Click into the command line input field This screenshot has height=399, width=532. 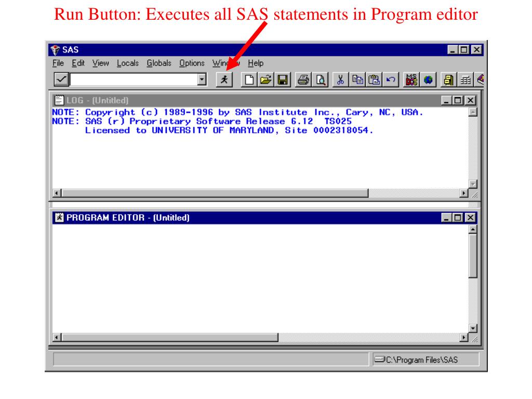tap(134, 79)
